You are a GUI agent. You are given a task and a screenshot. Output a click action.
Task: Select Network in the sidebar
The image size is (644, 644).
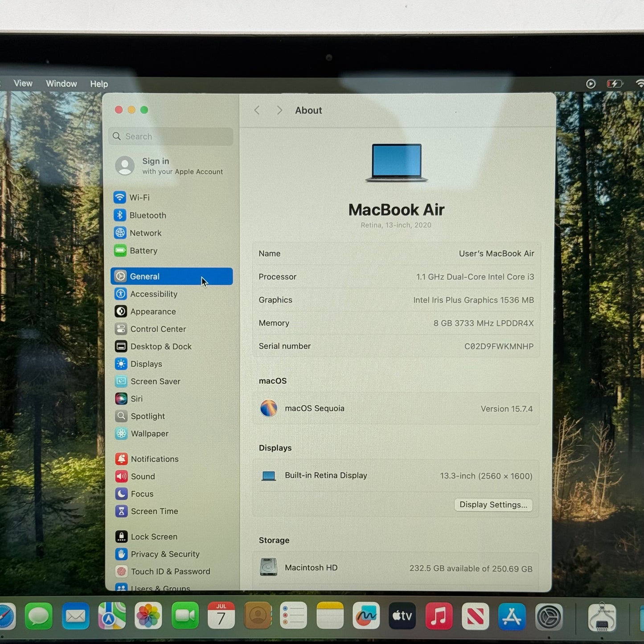172,233
